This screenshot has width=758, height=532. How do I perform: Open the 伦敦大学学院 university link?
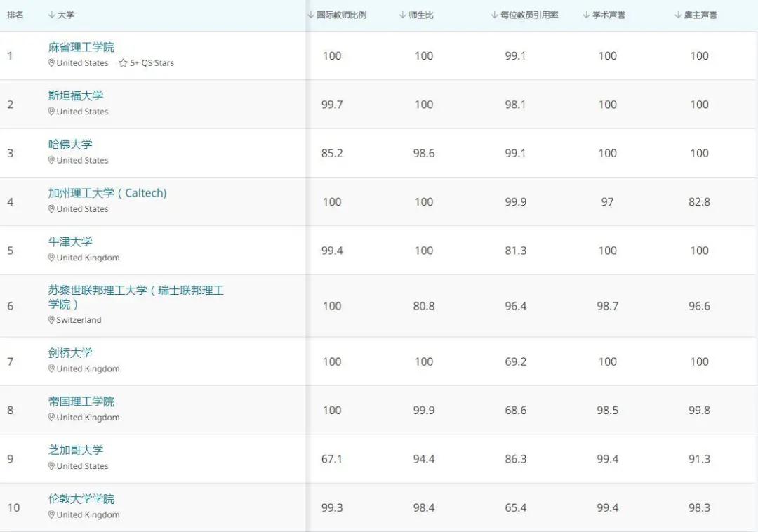coord(81,499)
